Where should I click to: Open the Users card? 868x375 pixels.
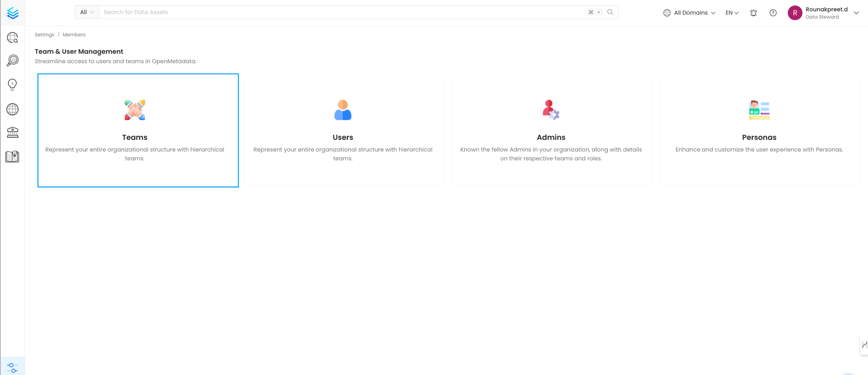click(x=343, y=130)
